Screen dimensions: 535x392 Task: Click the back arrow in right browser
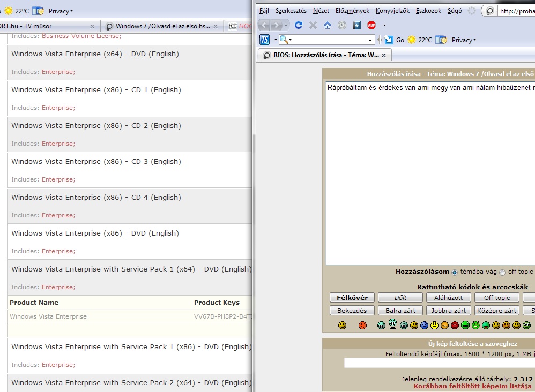pos(264,25)
